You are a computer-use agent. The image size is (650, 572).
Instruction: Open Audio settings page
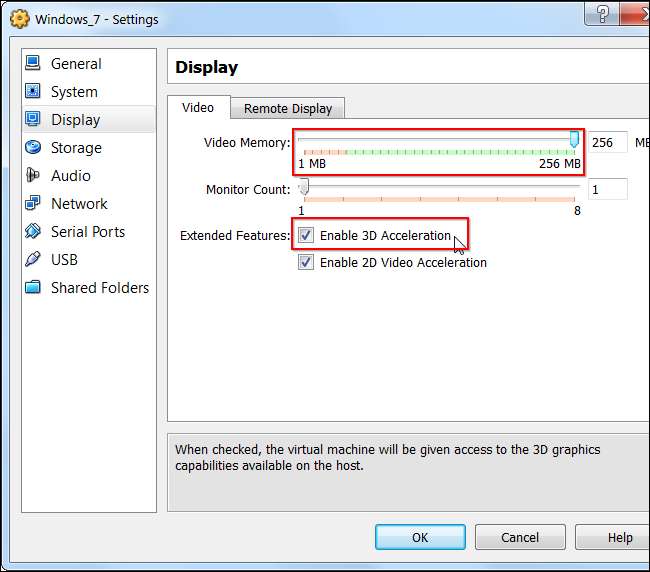coord(89,176)
